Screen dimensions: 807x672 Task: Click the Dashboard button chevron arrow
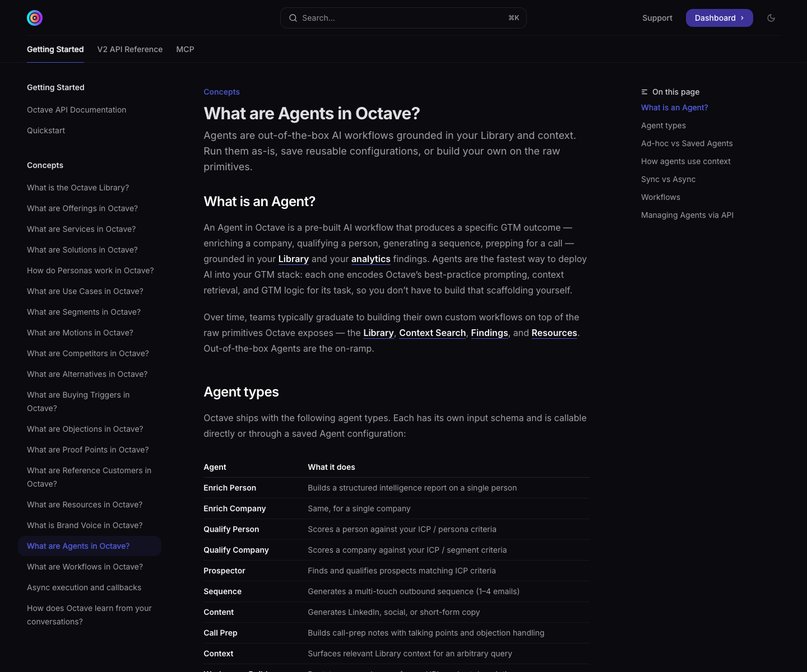pos(742,18)
